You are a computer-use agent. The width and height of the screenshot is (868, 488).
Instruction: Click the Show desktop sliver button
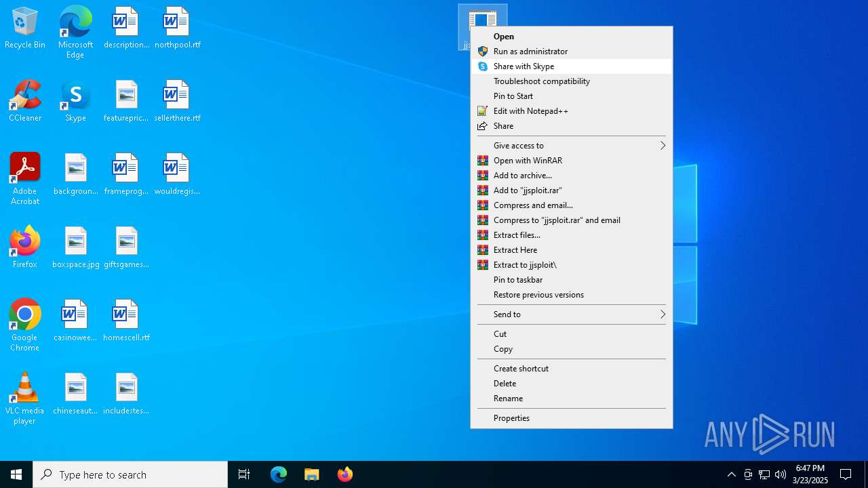tap(866, 474)
